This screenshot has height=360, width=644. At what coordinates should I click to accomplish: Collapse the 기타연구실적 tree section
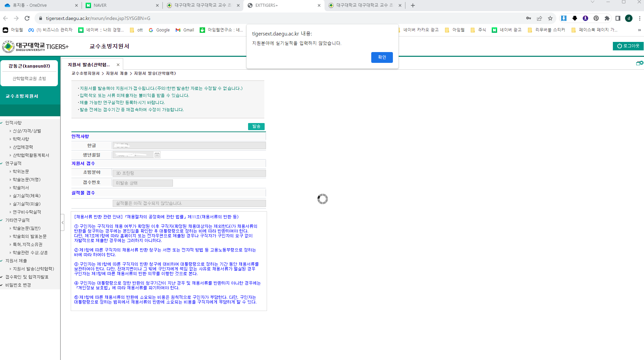(x=2, y=220)
